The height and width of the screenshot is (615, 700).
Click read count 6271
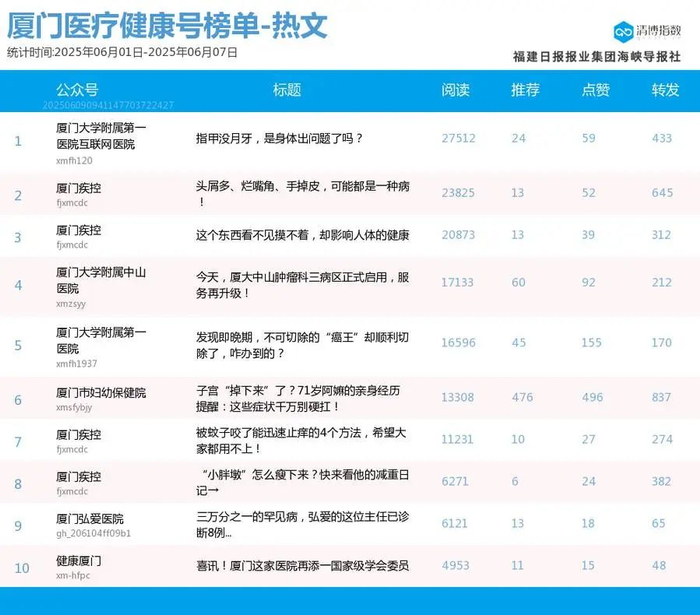coord(455,481)
